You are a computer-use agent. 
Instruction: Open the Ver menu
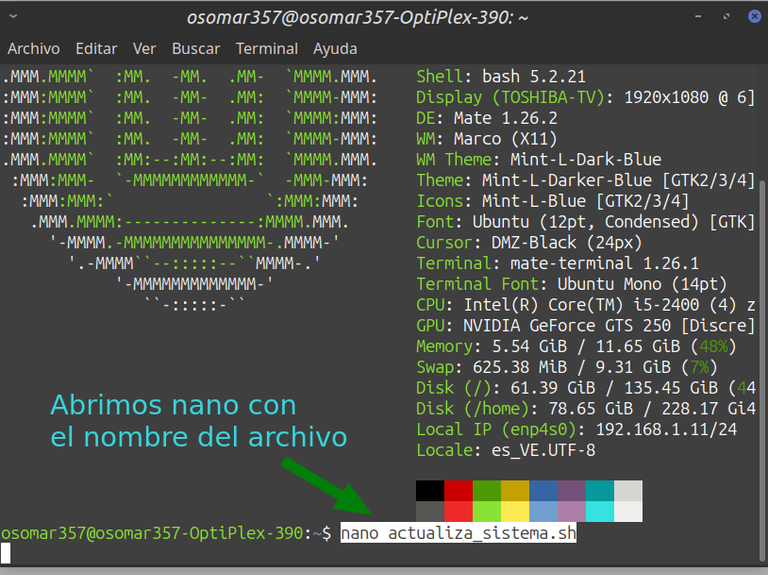click(x=144, y=49)
